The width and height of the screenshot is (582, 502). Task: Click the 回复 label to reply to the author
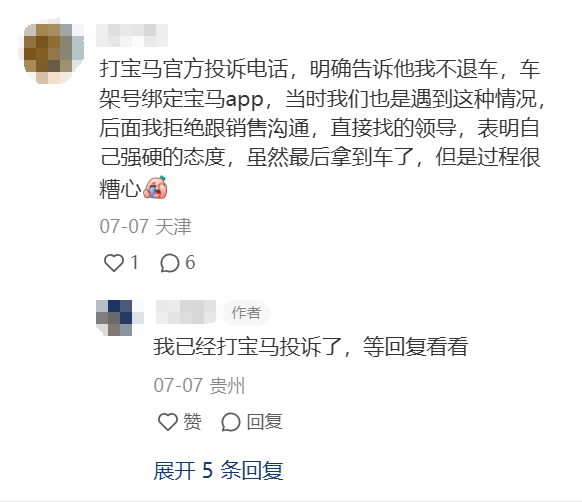tap(265, 422)
